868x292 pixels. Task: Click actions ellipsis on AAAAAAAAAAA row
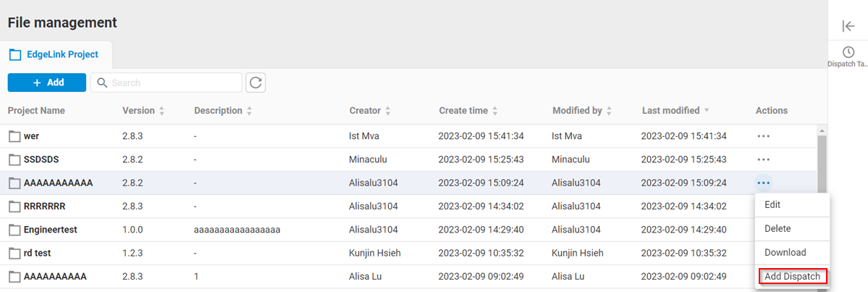tap(763, 183)
